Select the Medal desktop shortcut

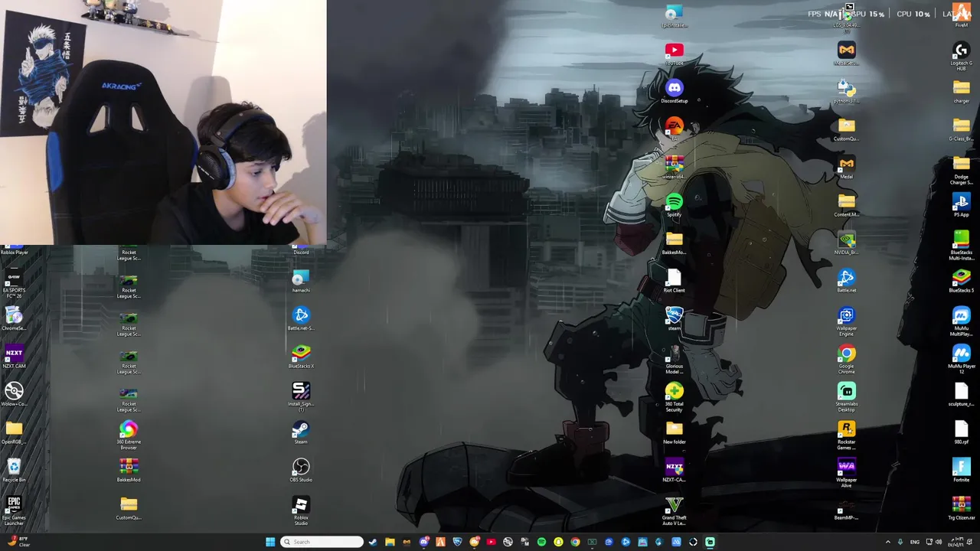tap(846, 168)
